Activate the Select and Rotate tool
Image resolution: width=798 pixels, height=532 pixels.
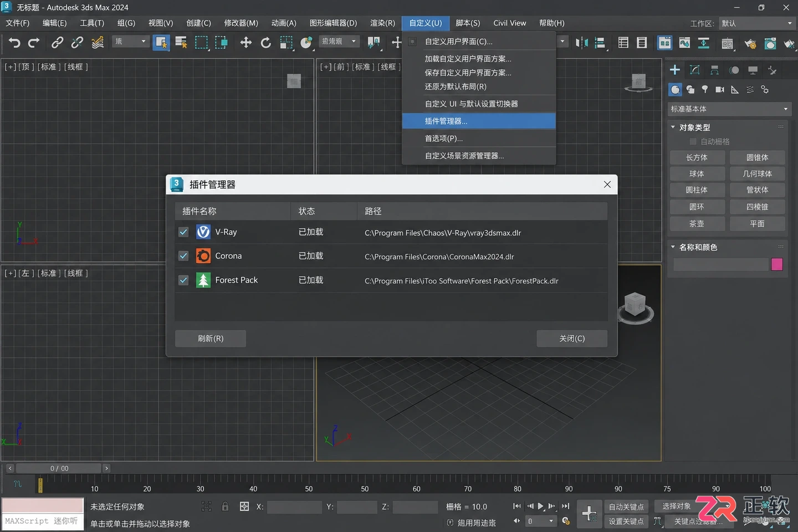point(266,43)
